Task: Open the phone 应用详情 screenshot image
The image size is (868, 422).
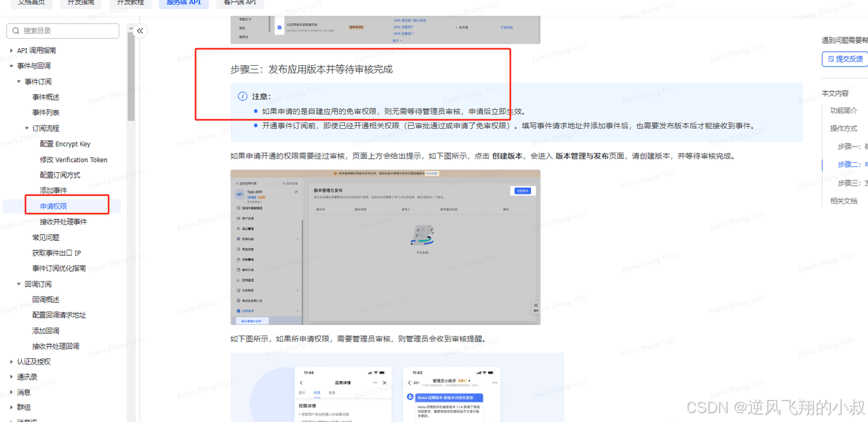Action: (343, 395)
